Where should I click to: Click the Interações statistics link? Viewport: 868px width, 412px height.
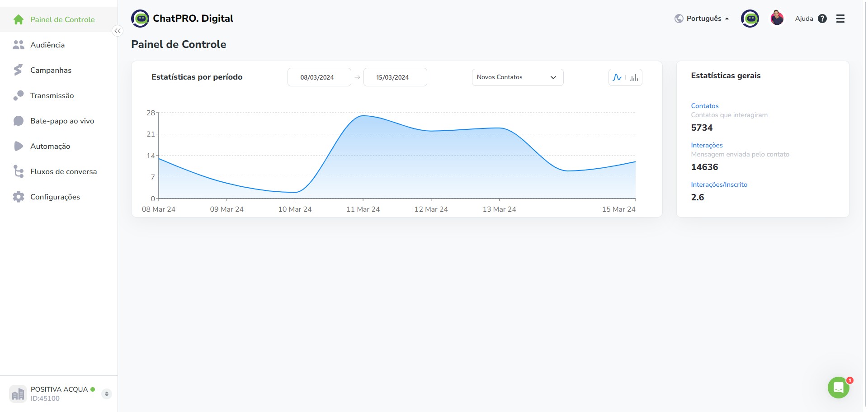707,145
